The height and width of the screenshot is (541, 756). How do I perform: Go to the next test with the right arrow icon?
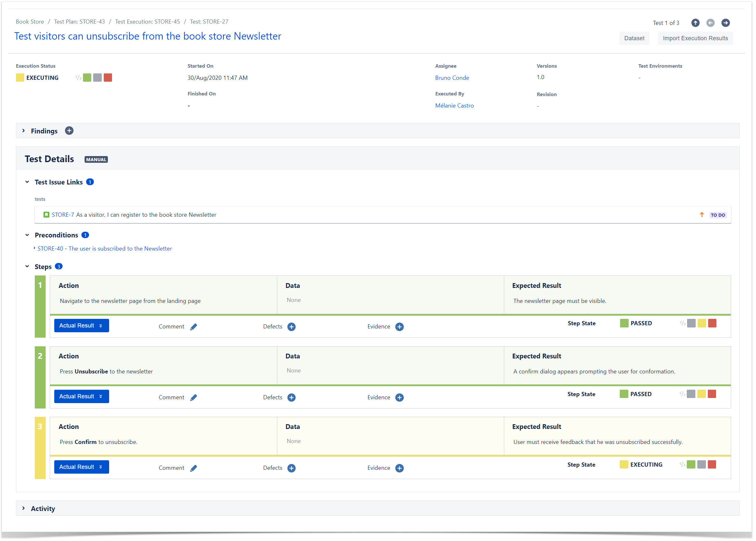[x=726, y=23]
